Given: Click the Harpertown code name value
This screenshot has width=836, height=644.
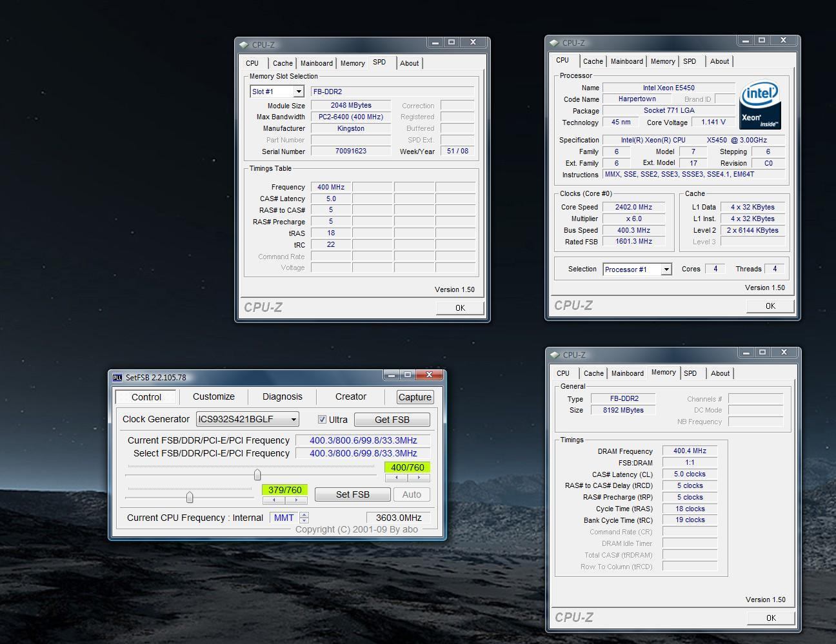Looking at the screenshot, I should point(637,99).
